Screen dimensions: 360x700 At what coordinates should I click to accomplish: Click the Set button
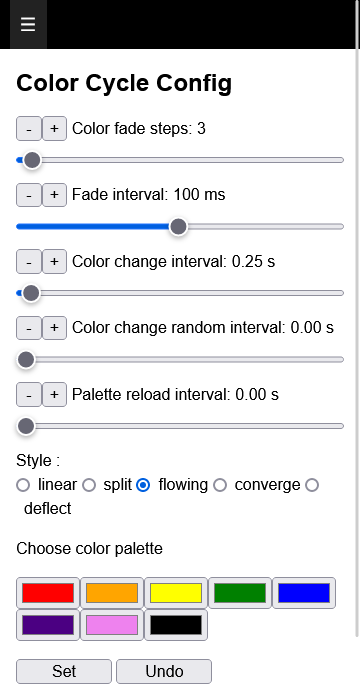pyautogui.click(x=64, y=671)
